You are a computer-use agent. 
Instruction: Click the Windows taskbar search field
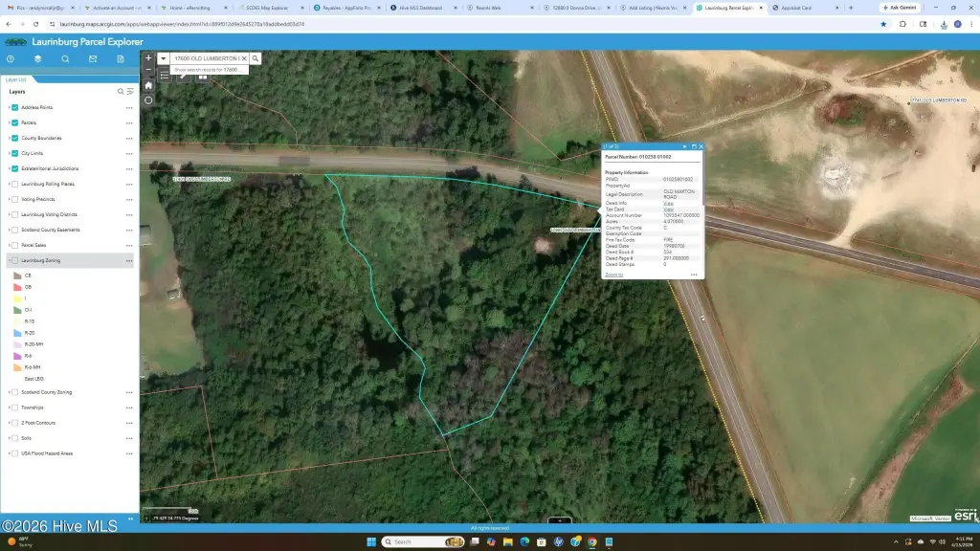pos(421,541)
